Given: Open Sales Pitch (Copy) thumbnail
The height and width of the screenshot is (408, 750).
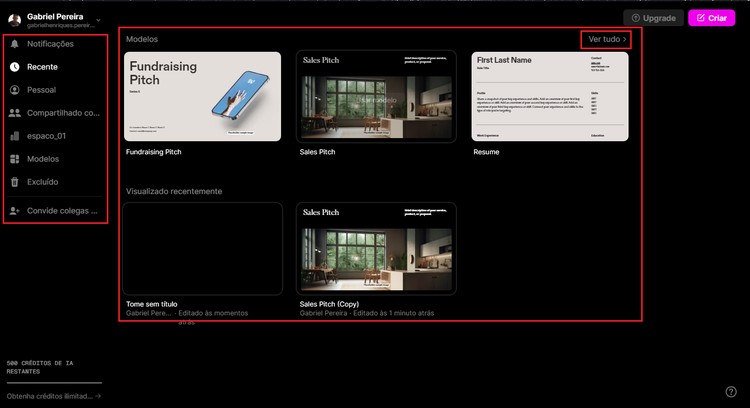Looking at the screenshot, I should point(376,249).
